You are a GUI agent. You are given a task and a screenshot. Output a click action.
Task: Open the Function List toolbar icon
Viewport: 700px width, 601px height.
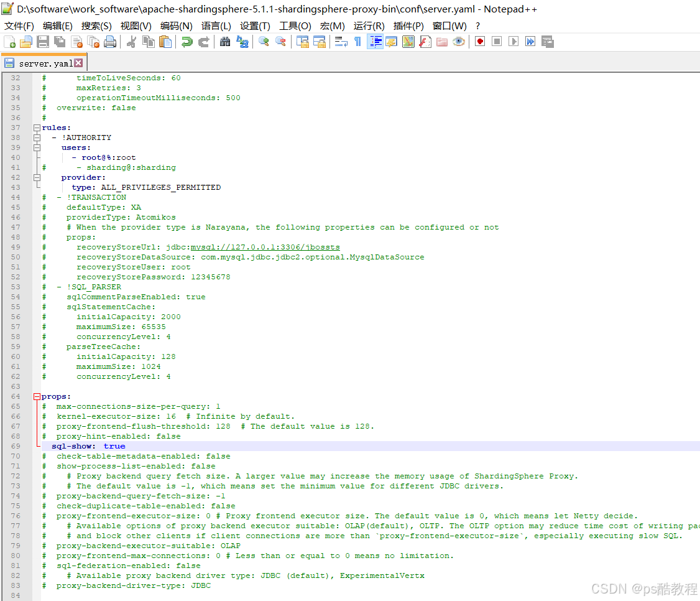tap(425, 42)
